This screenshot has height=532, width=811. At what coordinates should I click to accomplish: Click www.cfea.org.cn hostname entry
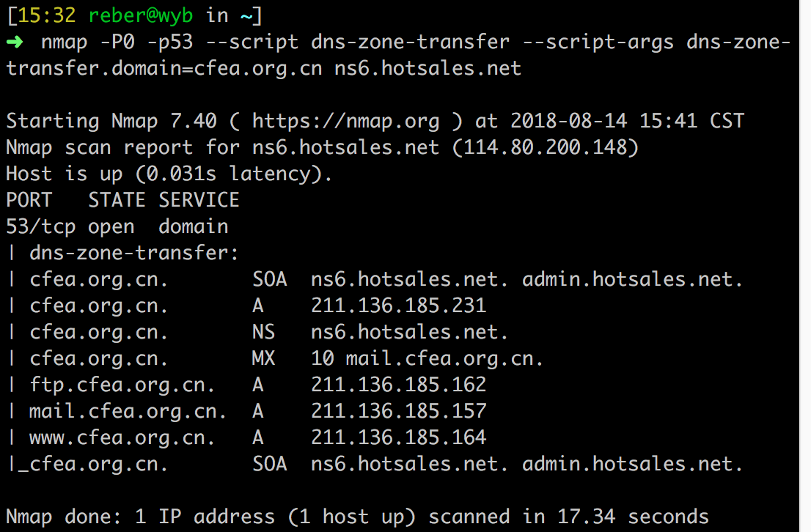122,438
